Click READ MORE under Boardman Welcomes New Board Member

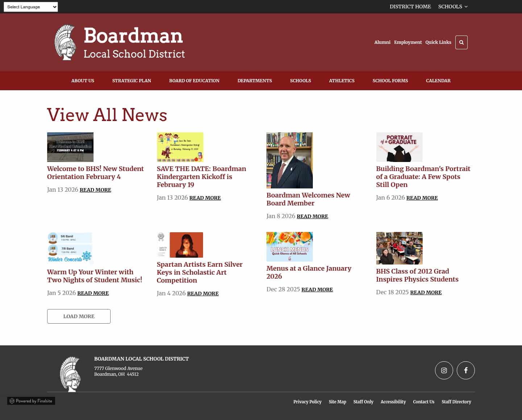click(312, 216)
